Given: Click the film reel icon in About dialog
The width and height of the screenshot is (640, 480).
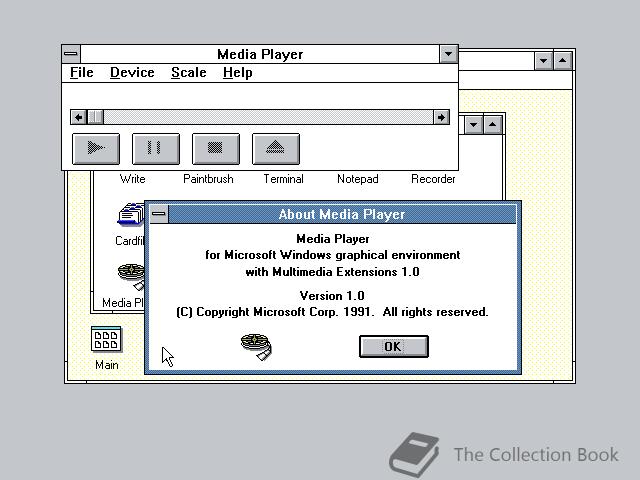Looking at the screenshot, I should pyautogui.click(x=256, y=347).
